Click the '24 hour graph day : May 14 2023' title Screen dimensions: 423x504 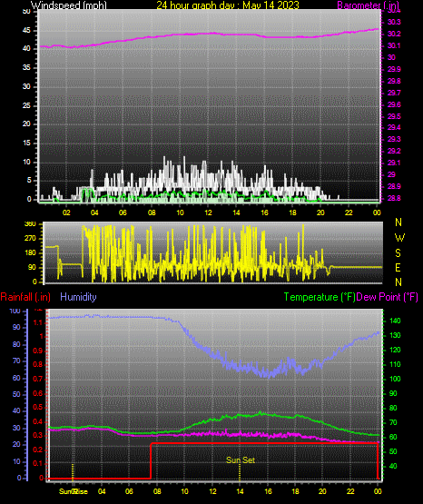[x=228, y=5]
